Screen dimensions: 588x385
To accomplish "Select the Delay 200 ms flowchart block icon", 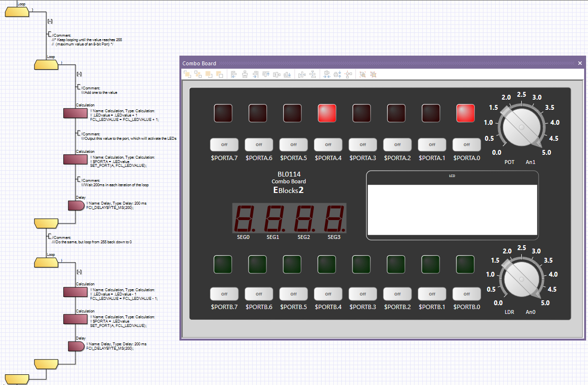I will pyautogui.click(x=75, y=205).
